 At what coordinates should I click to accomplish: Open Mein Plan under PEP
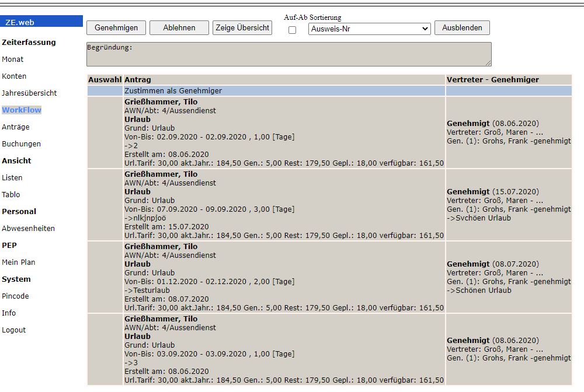pyautogui.click(x=19, y=262)
